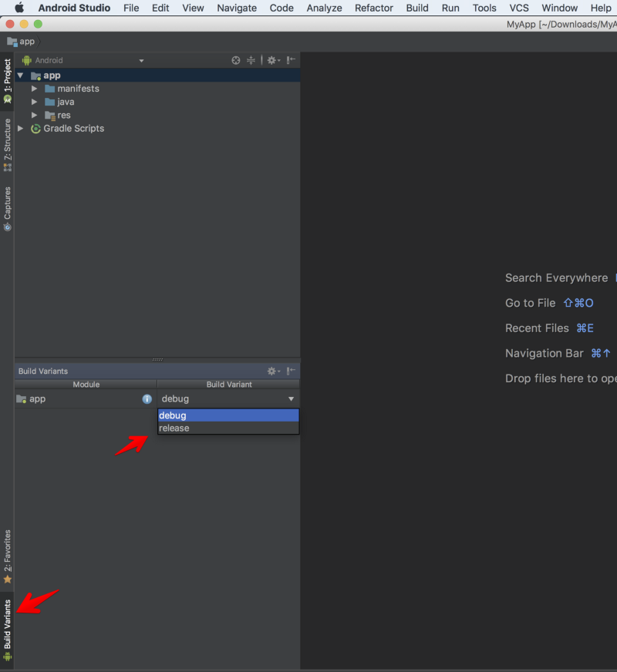Open the View menu
This screenshot has height=672, width=617.
pyautogui.click(x=193, y=8)
